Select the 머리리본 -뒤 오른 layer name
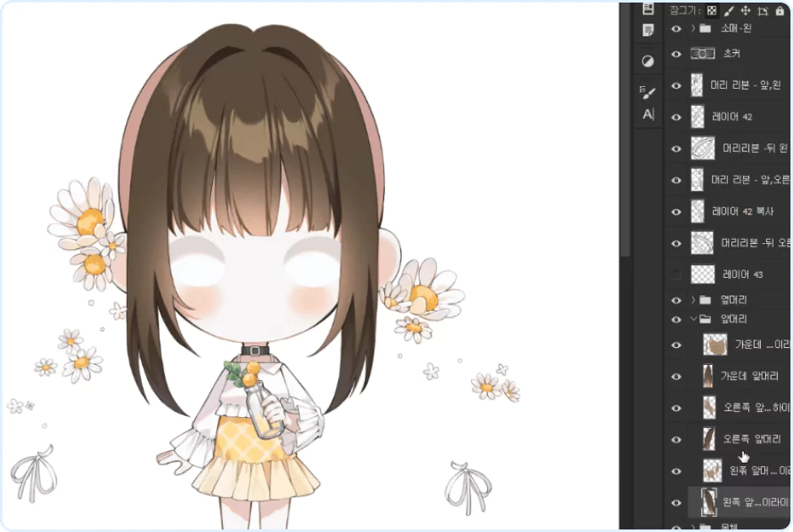Image resolution: width=793 pixels, height=532 pixels. click(756, 243)
